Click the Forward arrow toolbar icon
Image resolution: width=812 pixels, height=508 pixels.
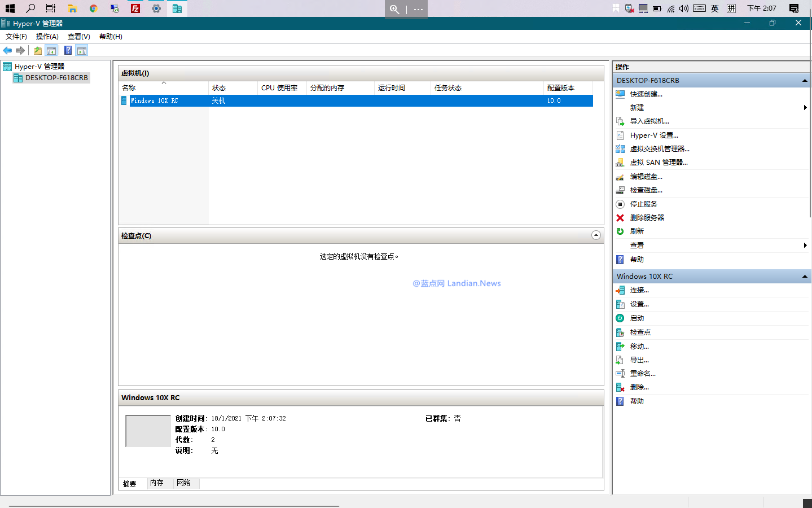click(20, 50)
